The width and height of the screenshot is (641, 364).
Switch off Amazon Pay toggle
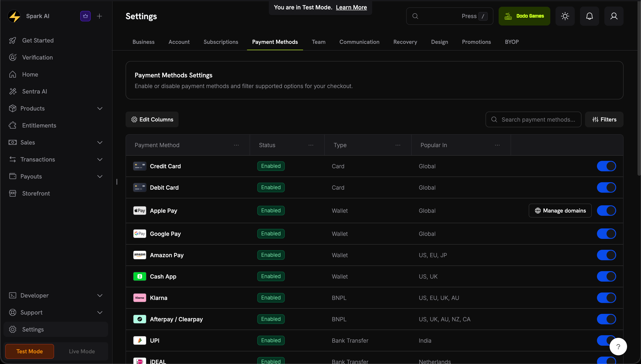pyautogui.click(x=606, y=255)
